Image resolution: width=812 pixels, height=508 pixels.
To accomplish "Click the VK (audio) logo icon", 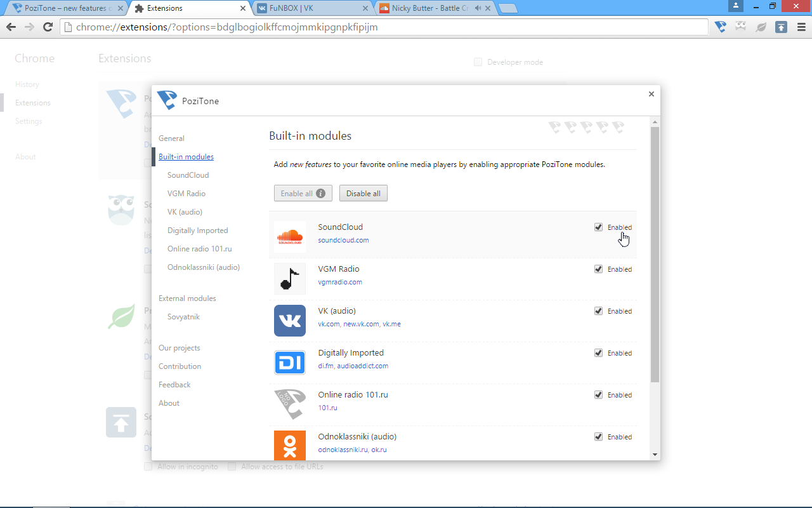I will tap(290, 321).
